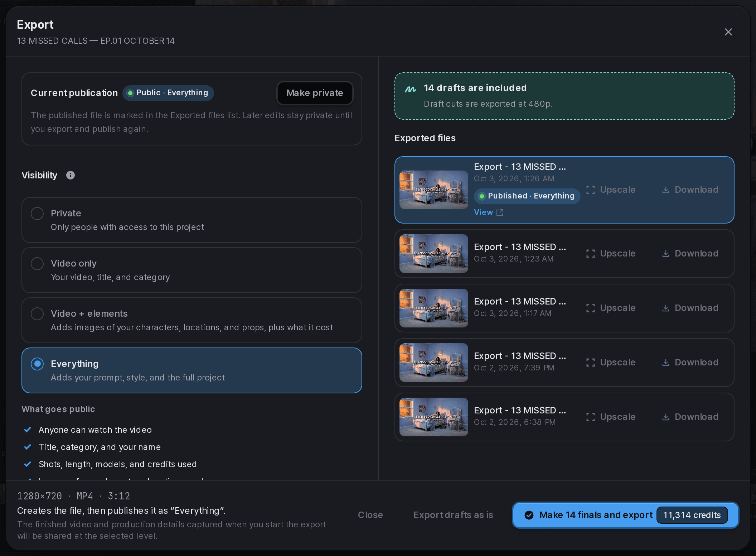Click 'Anyone can watch the video' text
Screen dimensions: 756x556
click(95, 430)
